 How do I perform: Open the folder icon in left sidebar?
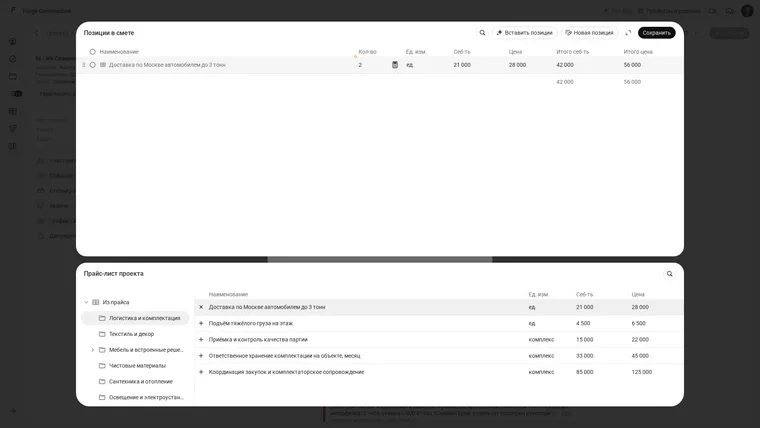[x=13, y=77]
